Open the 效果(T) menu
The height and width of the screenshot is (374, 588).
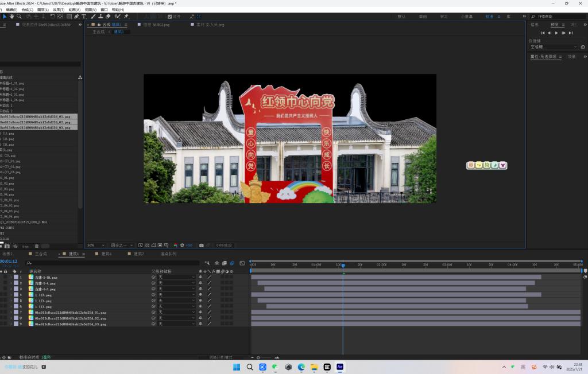tap(59, 10)
